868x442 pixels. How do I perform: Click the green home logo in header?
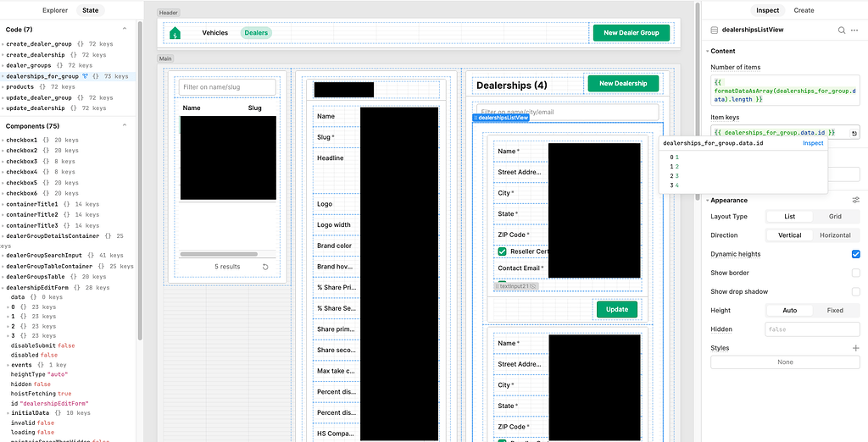point(175,33)
